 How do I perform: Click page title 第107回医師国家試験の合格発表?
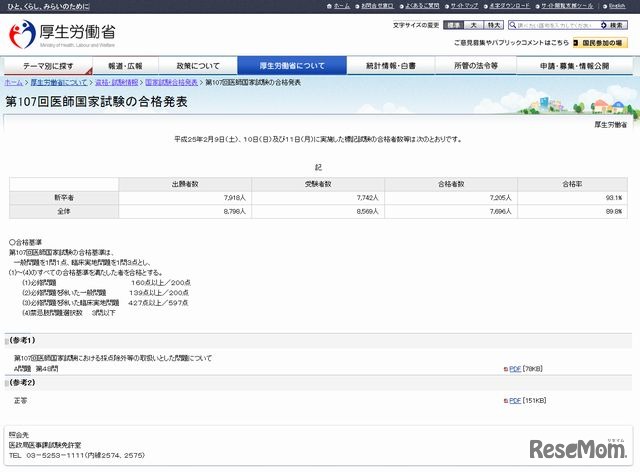[96, 102]
